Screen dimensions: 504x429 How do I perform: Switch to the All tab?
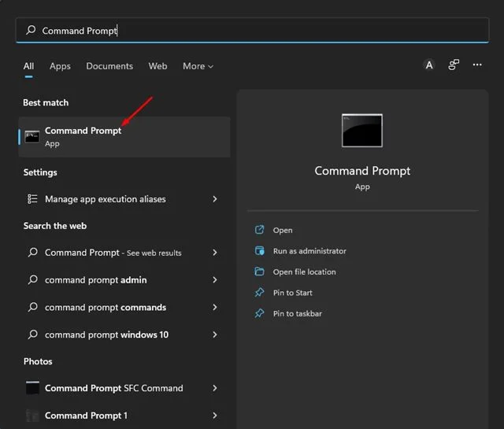pyautogui.click(x=28, y=66)
